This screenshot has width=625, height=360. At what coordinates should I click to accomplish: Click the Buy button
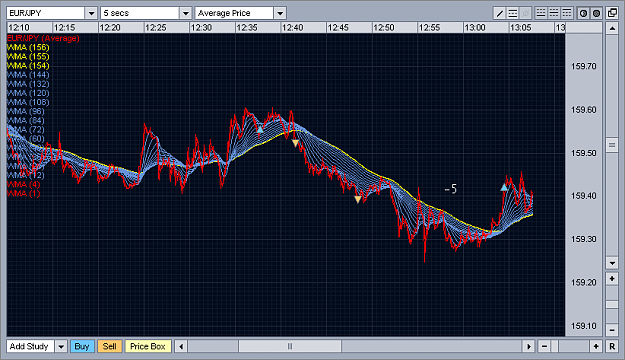click(82, 346)
